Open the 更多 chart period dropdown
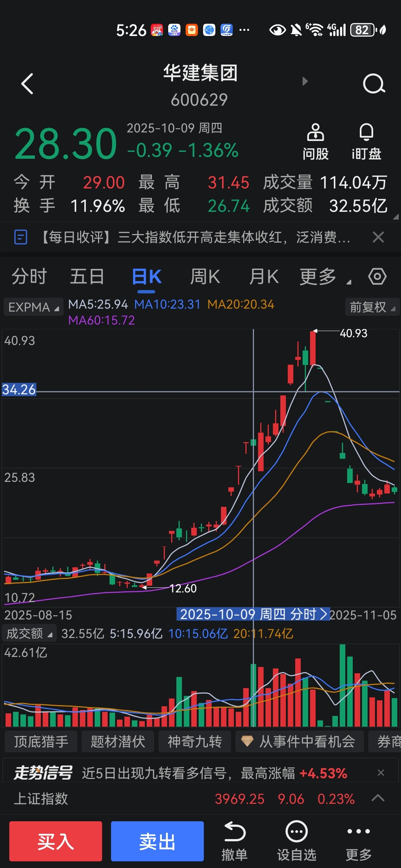 pos(325,277)
